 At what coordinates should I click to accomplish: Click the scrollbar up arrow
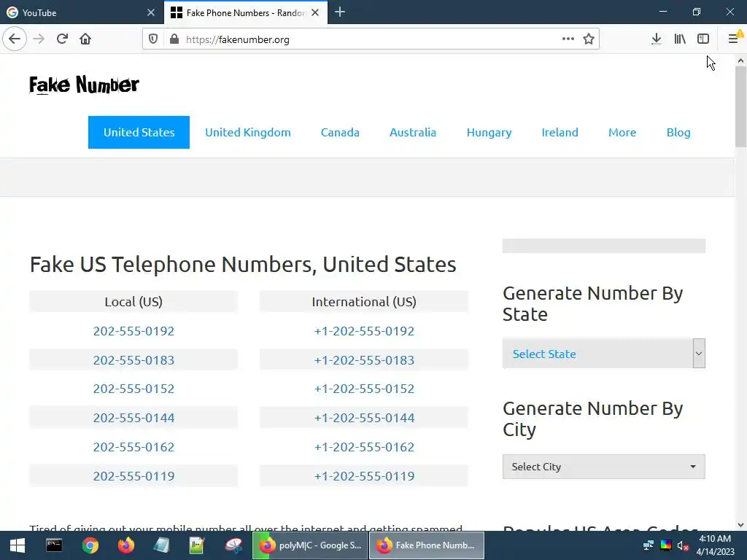(740, 61)
